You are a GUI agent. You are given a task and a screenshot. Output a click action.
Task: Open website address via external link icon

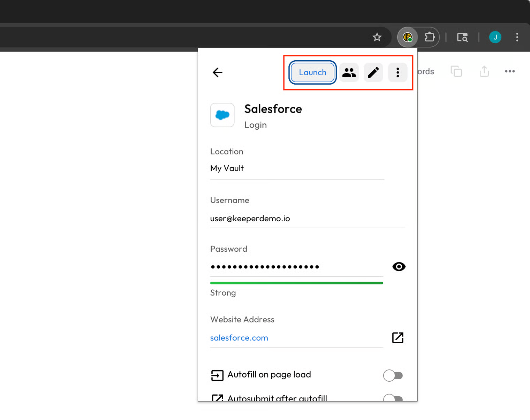click(397, 338)
